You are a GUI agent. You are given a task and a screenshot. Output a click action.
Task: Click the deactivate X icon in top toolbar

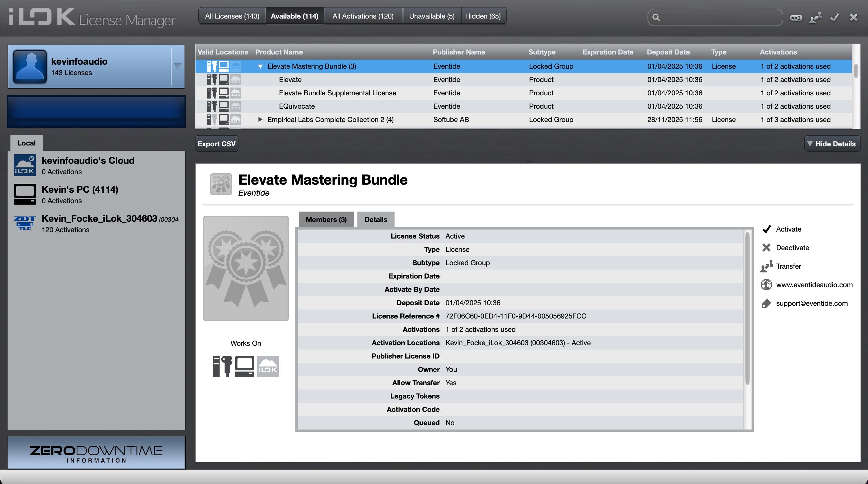[853, 17]
